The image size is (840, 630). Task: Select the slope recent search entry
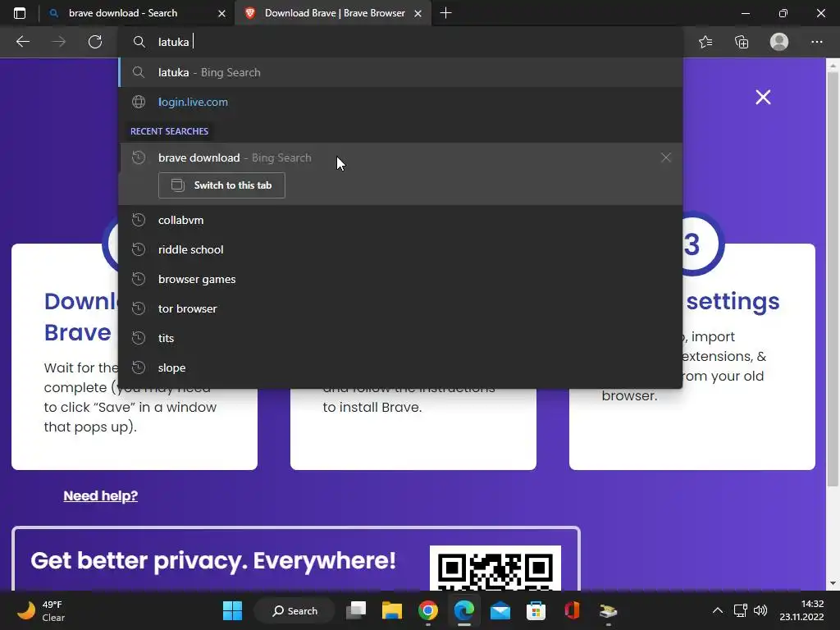(x=400, y=367)
